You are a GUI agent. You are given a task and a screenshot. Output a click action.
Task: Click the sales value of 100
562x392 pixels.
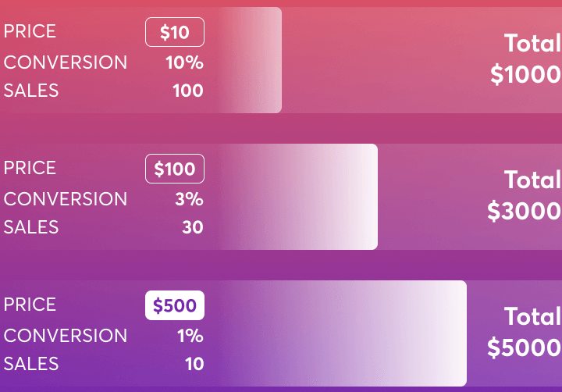coord(187,91)
